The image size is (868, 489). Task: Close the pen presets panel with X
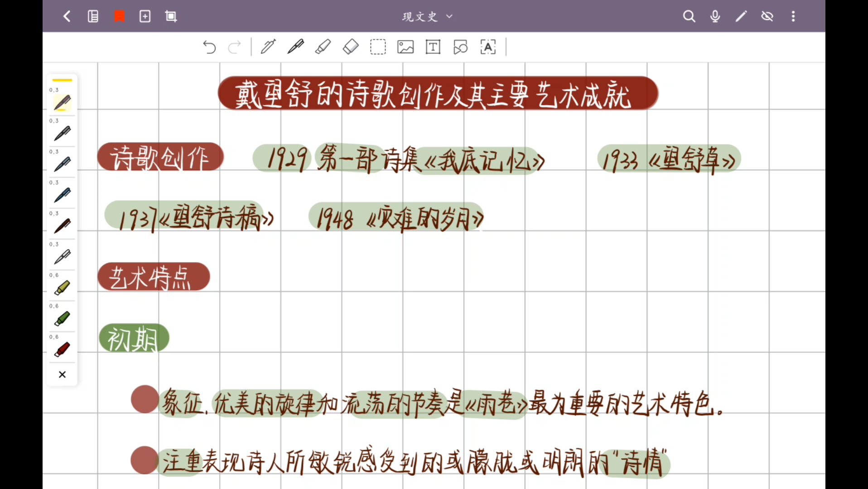click(x=62, y=374)
